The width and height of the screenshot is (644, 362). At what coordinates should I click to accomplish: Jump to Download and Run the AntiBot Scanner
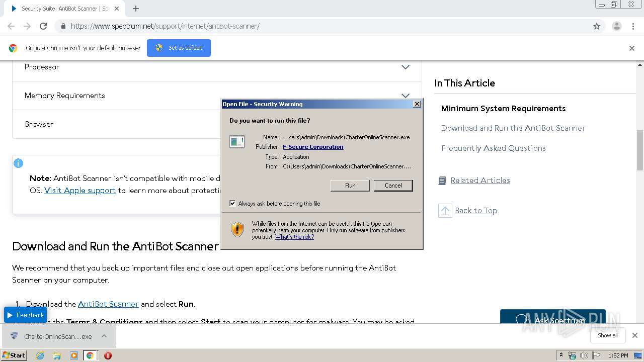513,128
